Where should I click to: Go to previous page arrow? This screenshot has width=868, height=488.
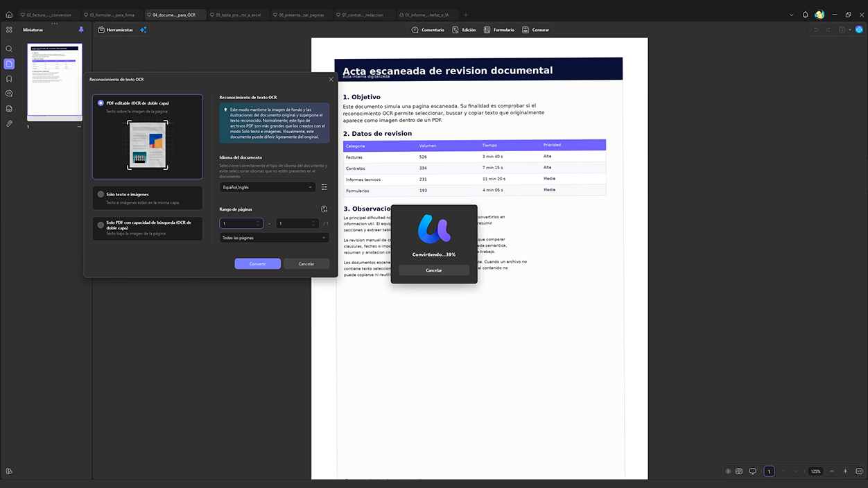point(783,471)
